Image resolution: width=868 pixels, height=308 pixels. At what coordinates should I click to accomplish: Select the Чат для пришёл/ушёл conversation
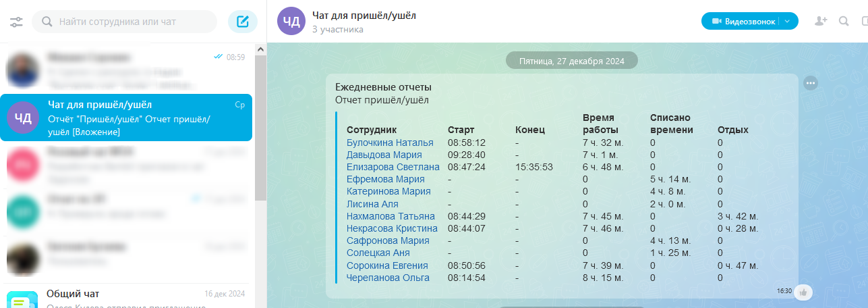click(x=126, y=118)
